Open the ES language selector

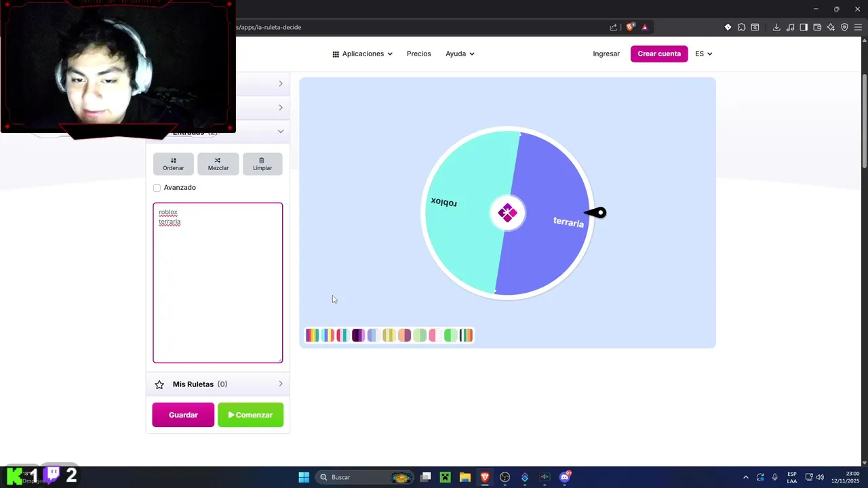tap(703, 54)
